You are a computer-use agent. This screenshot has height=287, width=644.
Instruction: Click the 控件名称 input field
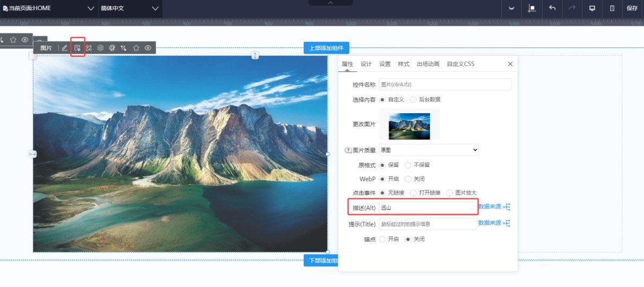pyautogui.click(x=445, y=84)
